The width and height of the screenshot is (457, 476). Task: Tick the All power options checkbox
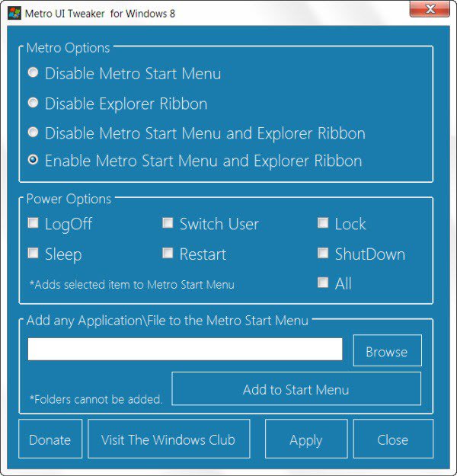323,283
